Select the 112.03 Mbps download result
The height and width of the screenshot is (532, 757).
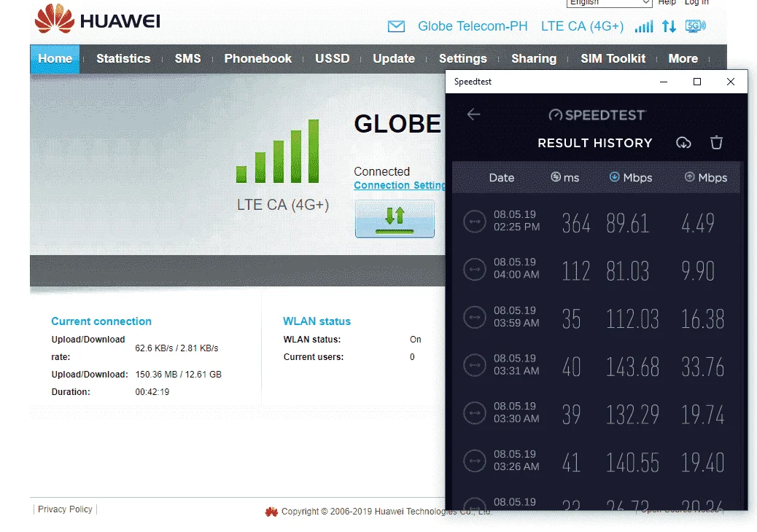(632, 318)
